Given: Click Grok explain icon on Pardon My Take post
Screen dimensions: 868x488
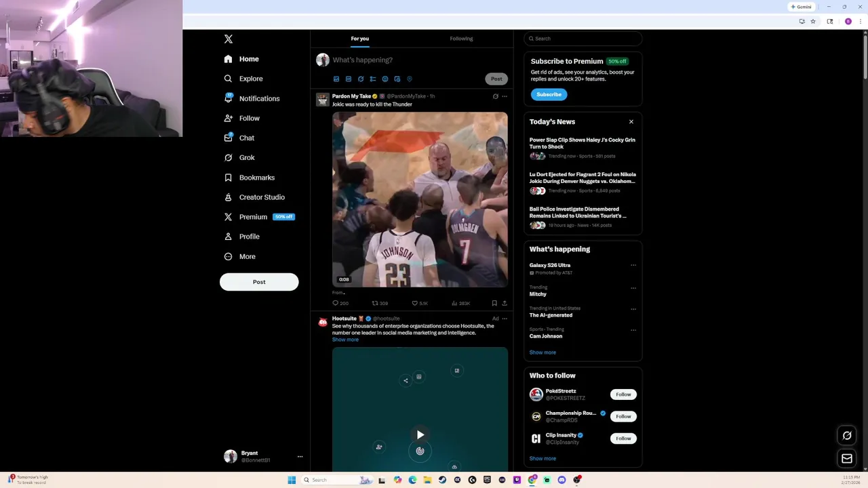Looking at the screenshot, I should (495, 96).
